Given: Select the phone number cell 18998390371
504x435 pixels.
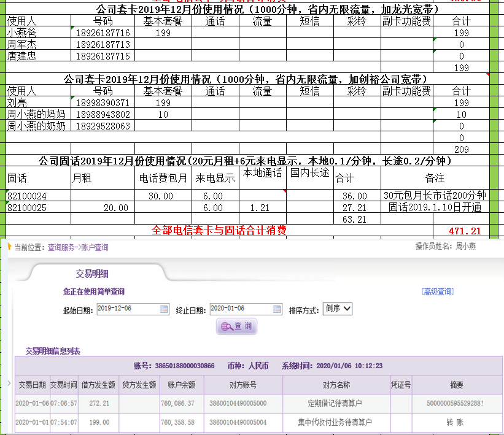Looking at the screenshot, I should click(103, 103).
